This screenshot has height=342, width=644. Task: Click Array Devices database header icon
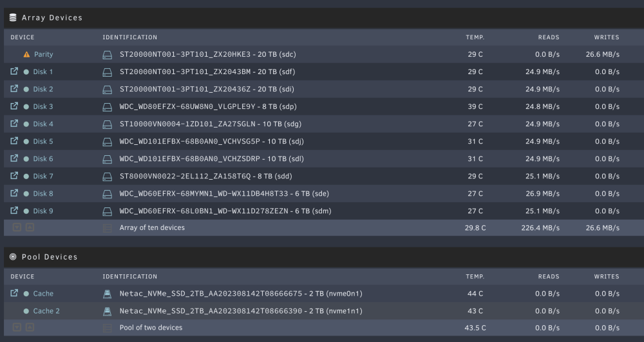coord(13,17)
